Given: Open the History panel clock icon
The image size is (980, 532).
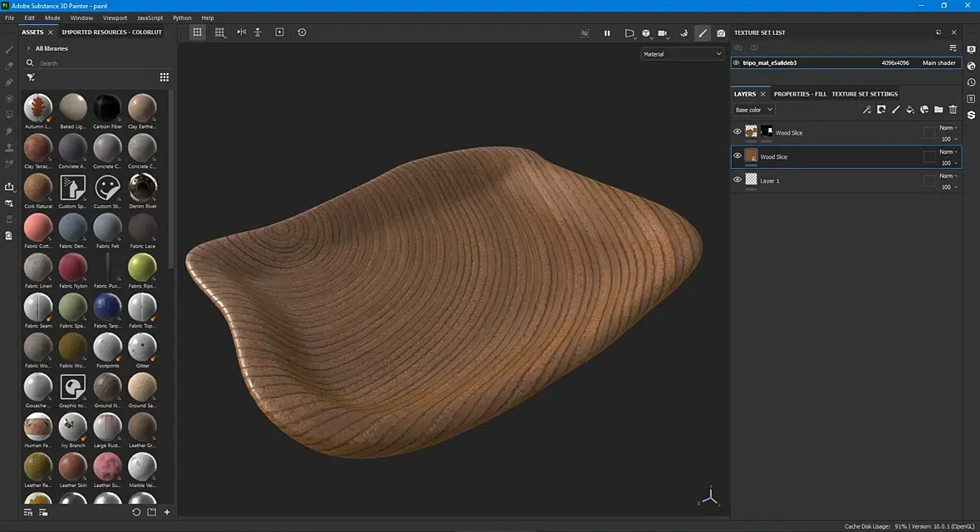Looking at the screenshot, I should click(x=971, y=82).
